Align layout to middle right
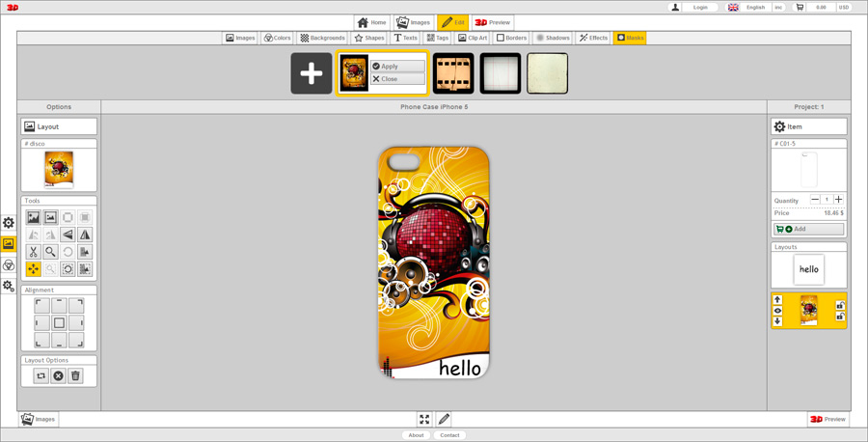The width and height of the screenshot is (868, 442). (76, 323)
